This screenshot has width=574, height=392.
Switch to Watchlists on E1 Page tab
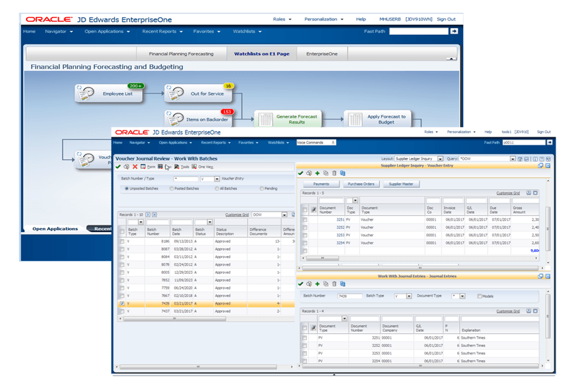click(262, 54)
